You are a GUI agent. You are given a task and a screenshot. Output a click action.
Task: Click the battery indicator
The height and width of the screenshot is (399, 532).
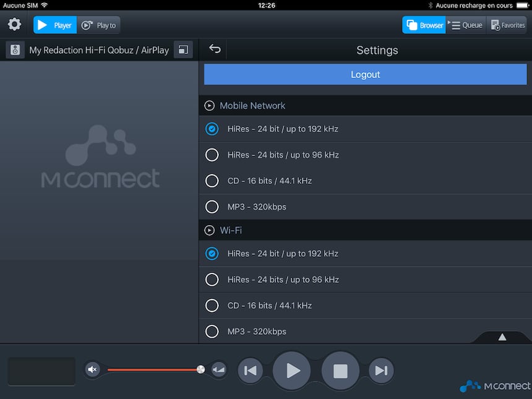coord(523,5)
